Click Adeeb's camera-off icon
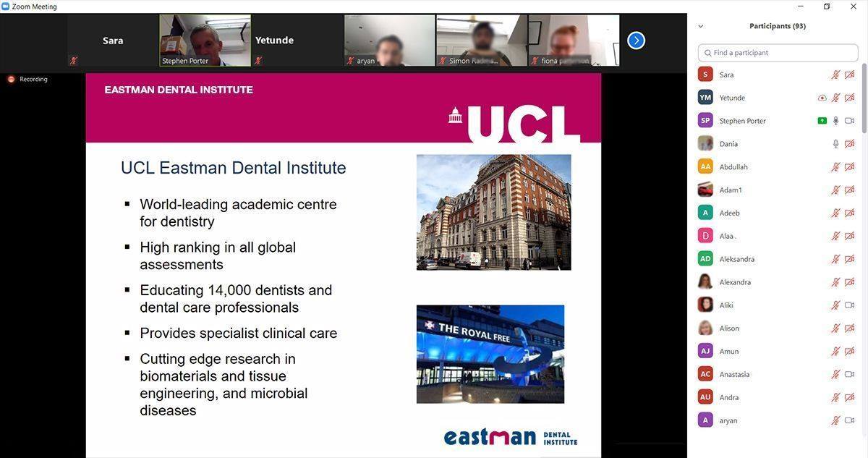The width and height of the screenshot is (868, 458). (850, 213)
